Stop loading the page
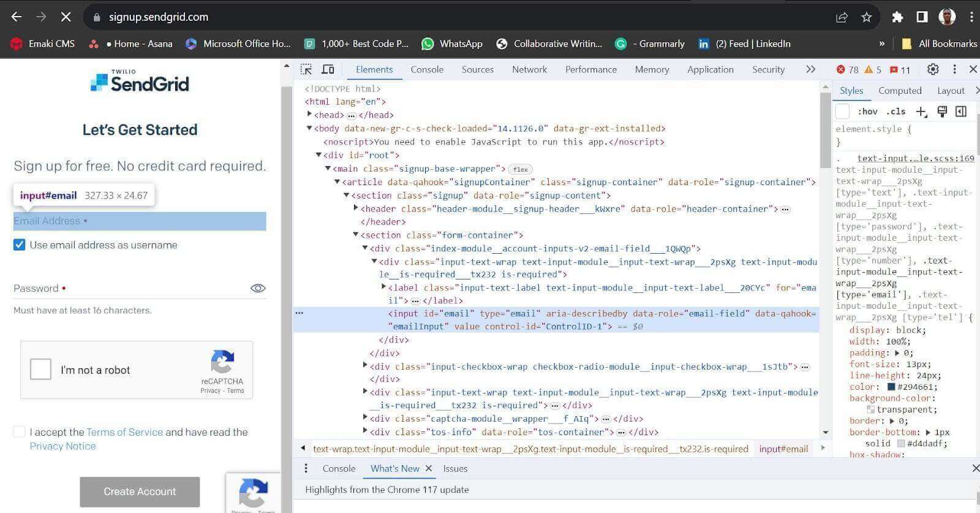 66,17
